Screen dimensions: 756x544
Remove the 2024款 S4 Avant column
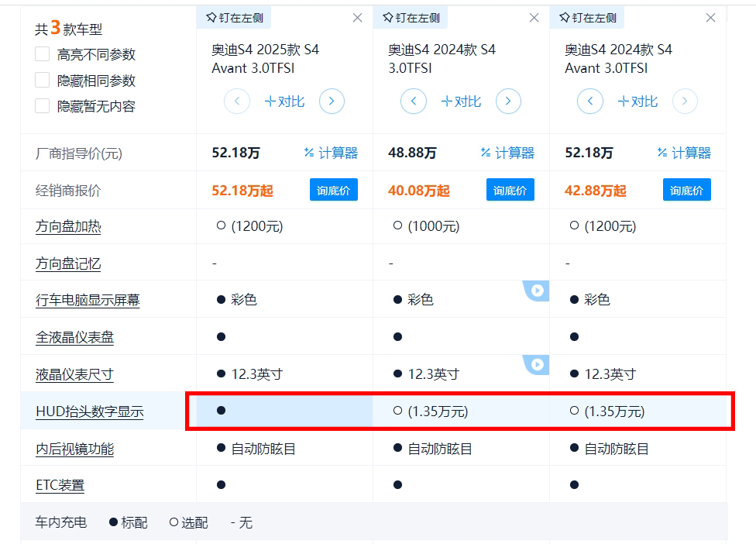tap(710, 18)
